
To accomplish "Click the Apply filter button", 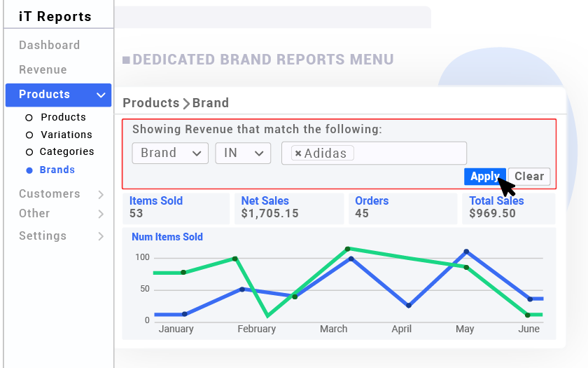I will click(x=484, y=177).
